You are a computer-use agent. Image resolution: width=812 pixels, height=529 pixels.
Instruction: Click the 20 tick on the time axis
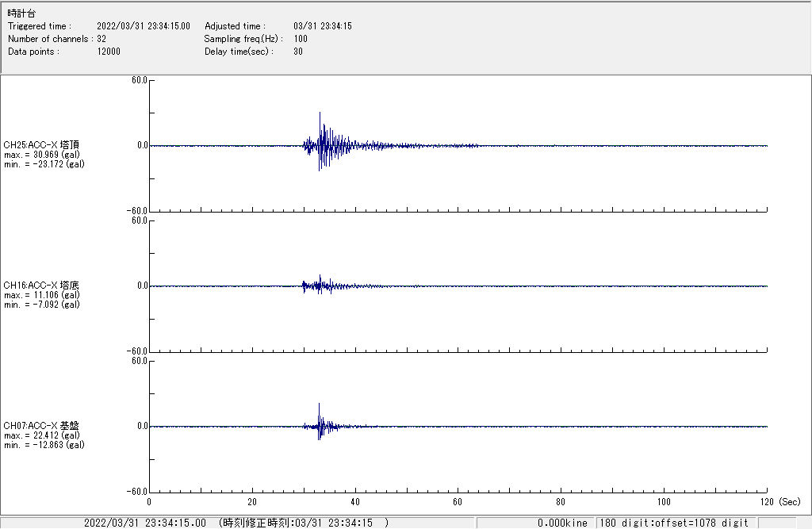252,502
